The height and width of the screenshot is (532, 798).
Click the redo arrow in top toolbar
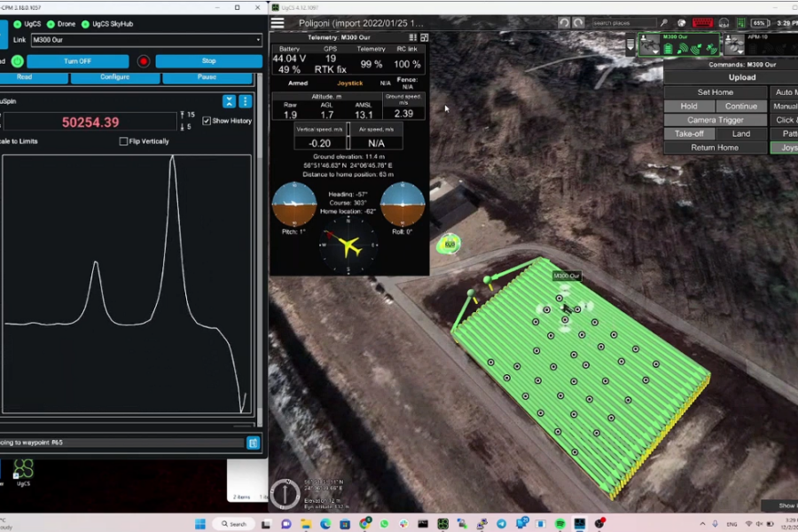click(x=579, y=23)
